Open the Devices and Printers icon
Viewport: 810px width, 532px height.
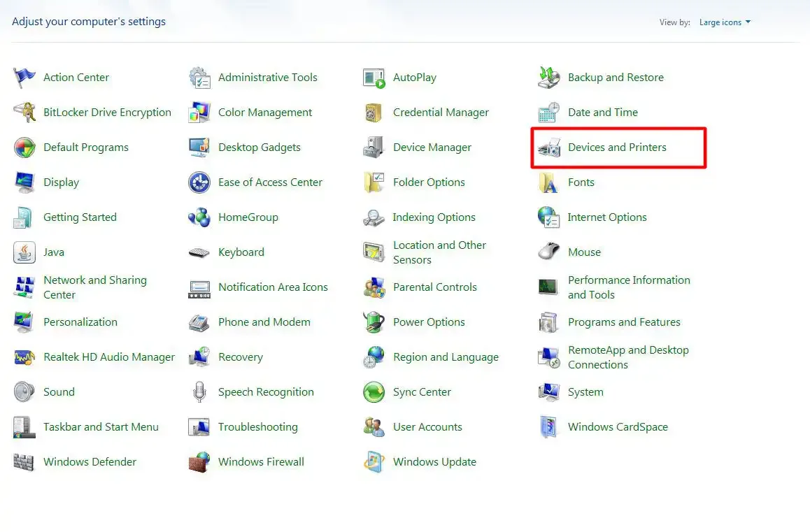549,148
